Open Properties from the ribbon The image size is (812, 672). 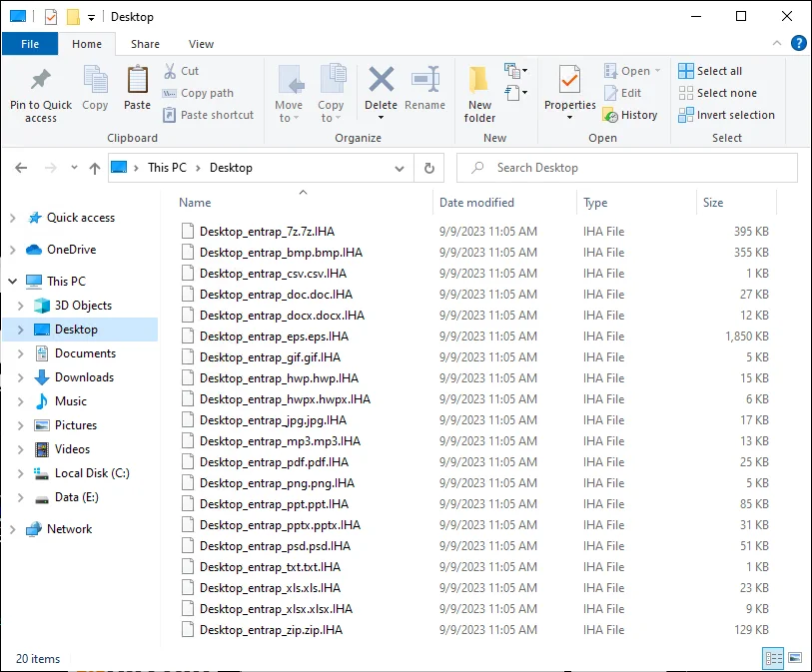click(x=569, y=81)
